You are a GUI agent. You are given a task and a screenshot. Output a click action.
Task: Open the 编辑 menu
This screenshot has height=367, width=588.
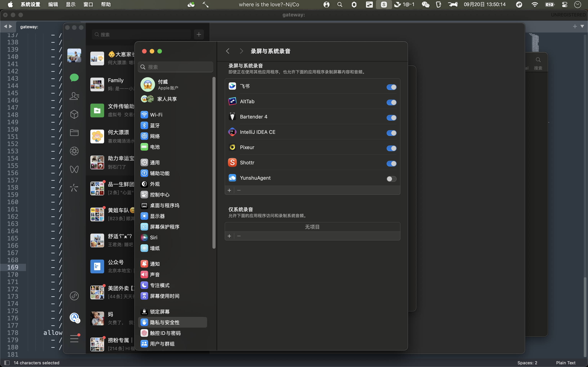pyautogui.click(x=53, y=4)
